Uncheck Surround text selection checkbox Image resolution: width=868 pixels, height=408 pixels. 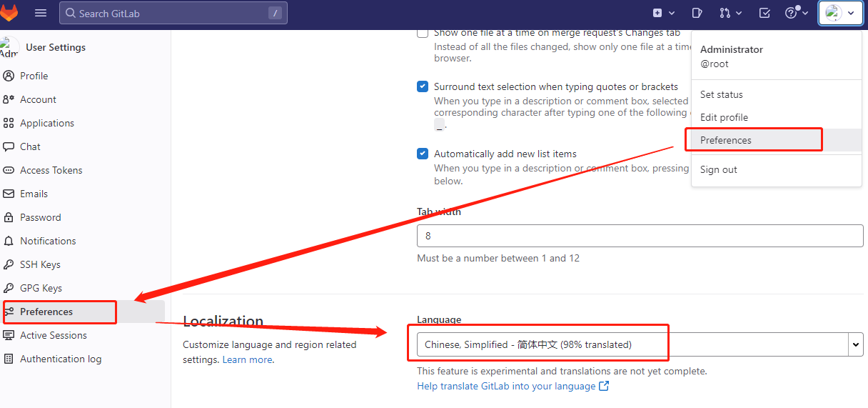423,86
